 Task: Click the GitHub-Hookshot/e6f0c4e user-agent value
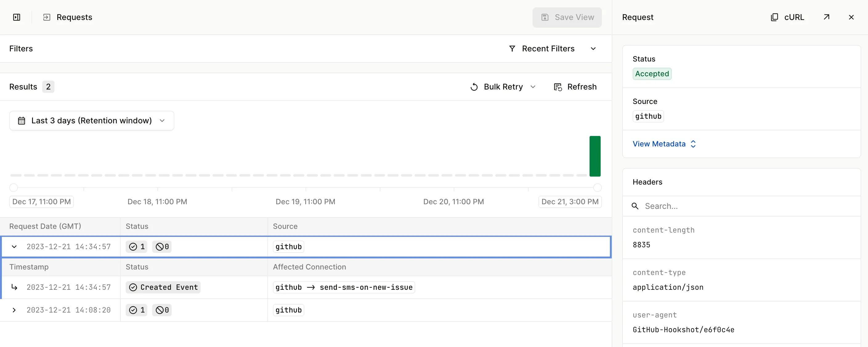pyautogui.click(x=683, y=329)
